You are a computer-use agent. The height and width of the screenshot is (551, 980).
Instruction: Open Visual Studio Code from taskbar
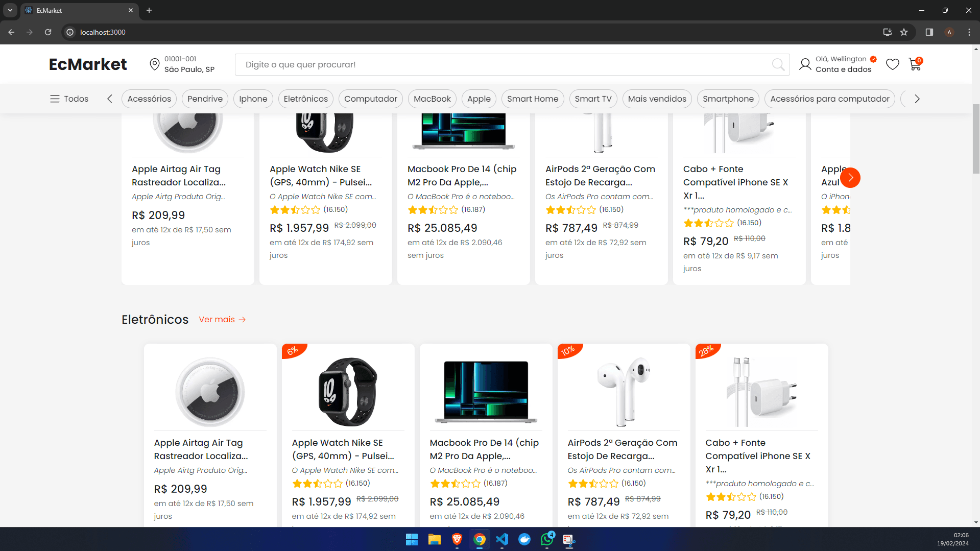click(502, 539)
